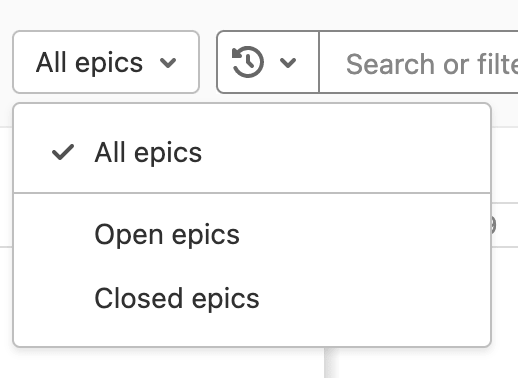This screenshot has width=518, height=378.
Task: Click the recent searches button group
Action: tap(268, 62)
